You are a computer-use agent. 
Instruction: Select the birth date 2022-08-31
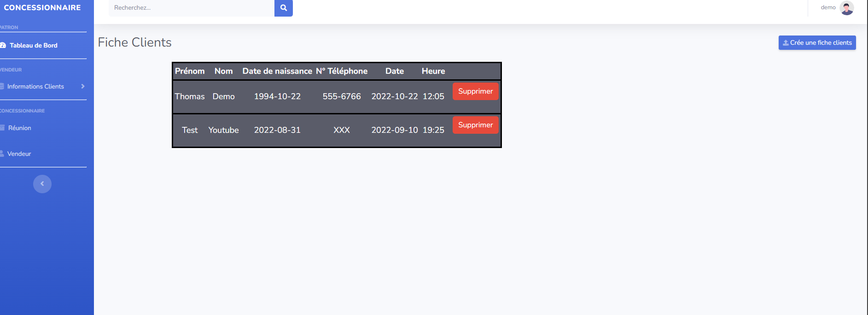(x=277, y=130)
